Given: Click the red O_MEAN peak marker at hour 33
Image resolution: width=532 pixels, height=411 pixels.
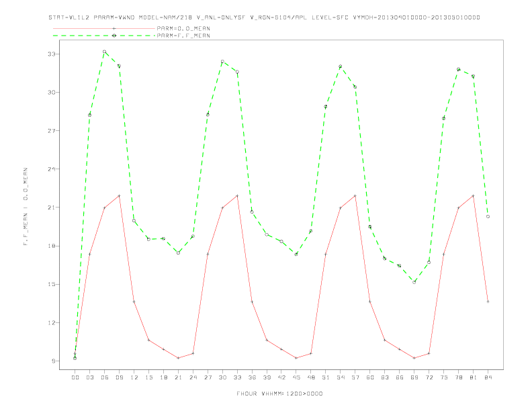Looking at the screenshot, I should coord(237,195).
